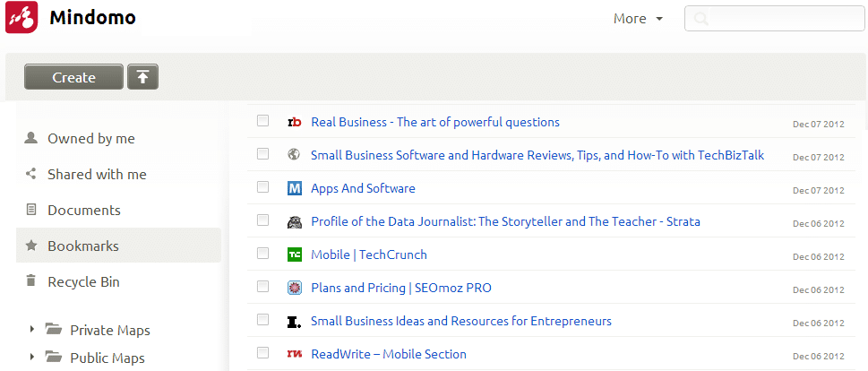Click inside the search field
The image size is (868, 371).
[775, 19]
